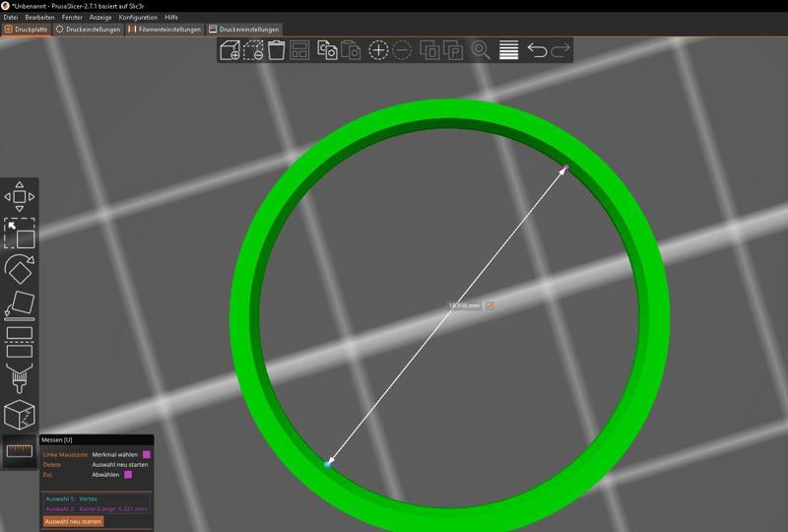Click the Redo arrow icon
The height and width of the screenshot is (532, 788).
pyautogui.click(x=560, y=50)
